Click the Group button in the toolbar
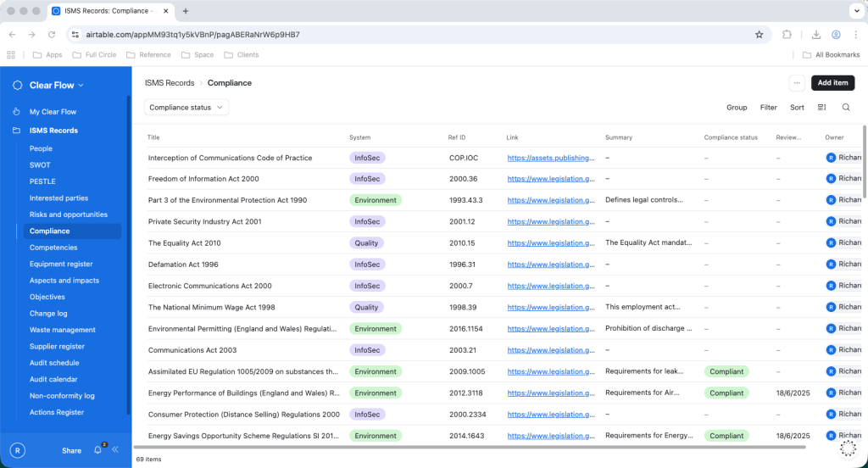 pyautogui.click(x=737, y=108)
